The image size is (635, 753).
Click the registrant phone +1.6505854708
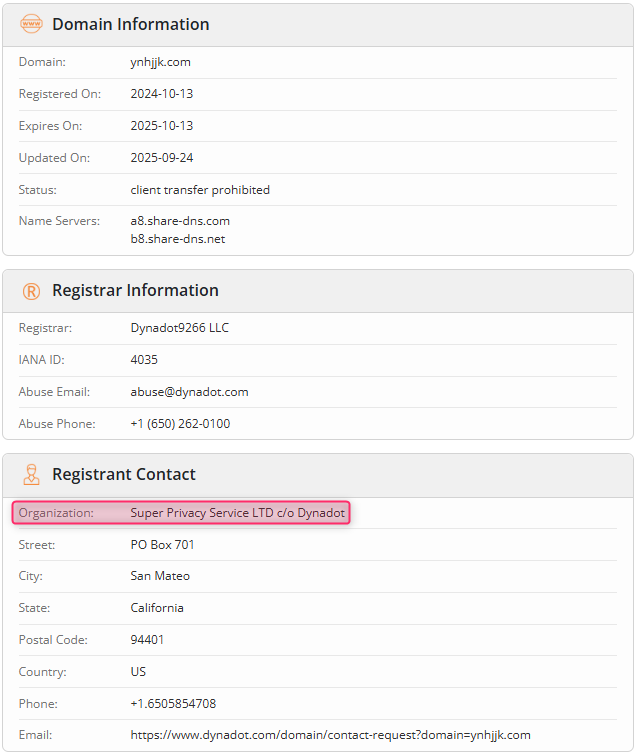173,704
